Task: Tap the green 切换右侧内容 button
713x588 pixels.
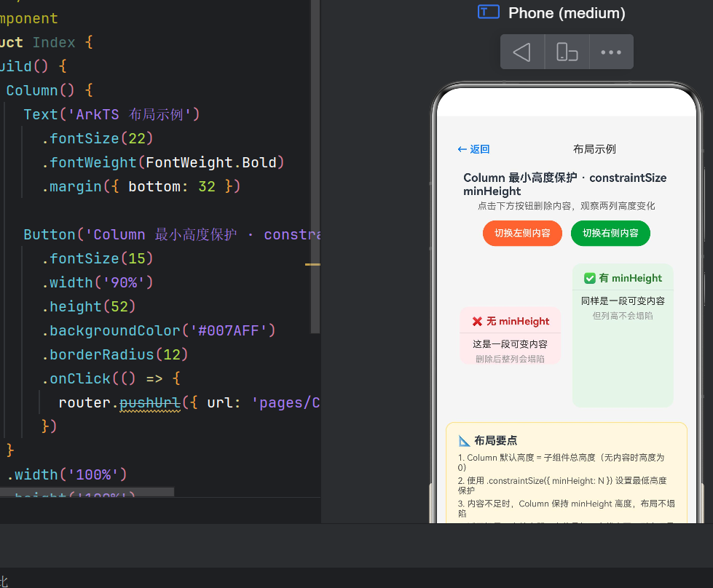Action: coord(611,233)
